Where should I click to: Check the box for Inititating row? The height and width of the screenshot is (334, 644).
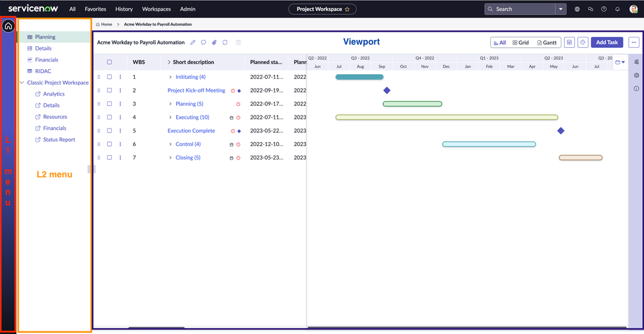109,77
